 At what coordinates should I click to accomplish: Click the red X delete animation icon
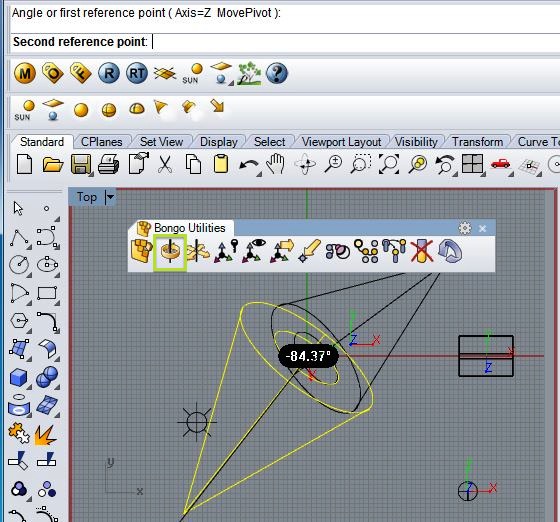click(421, 251)
